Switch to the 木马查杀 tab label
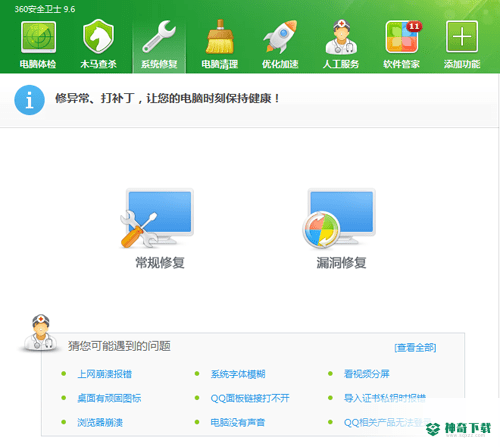 98,64
